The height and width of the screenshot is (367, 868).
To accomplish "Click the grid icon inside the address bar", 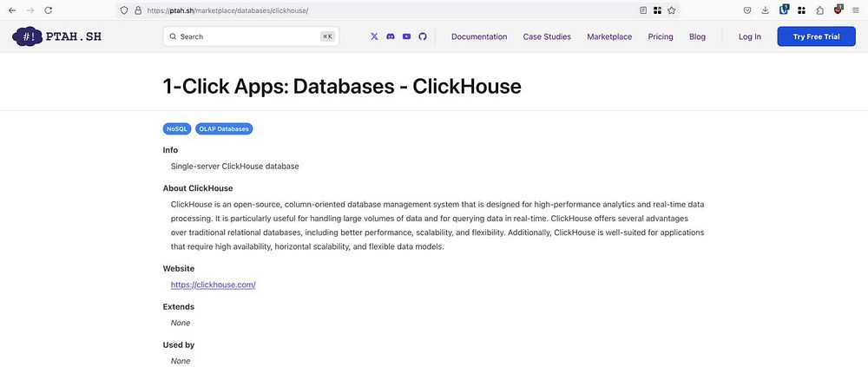I will click(657, 10).
